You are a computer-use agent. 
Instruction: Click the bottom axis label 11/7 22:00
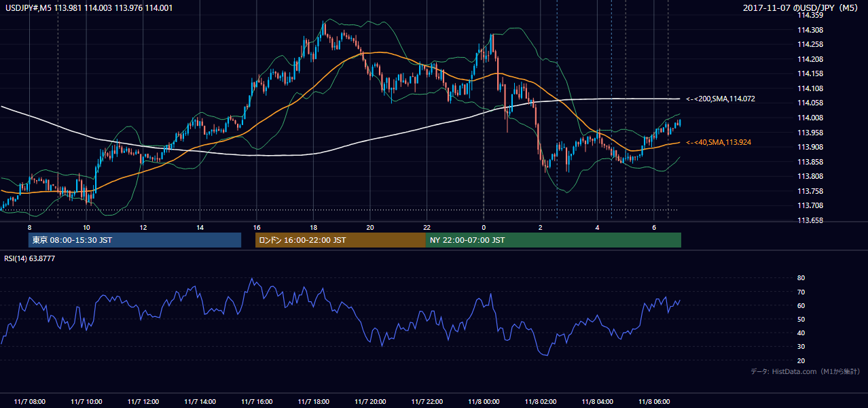(x=427, y=402)
